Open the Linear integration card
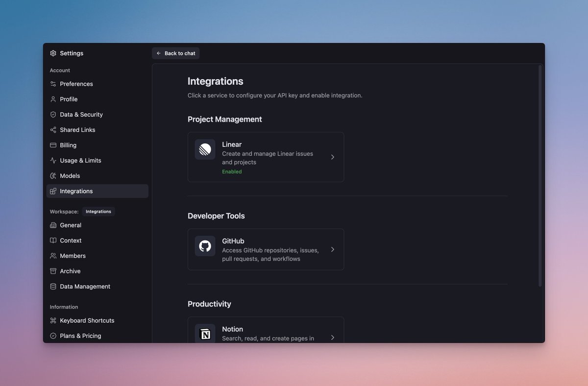Screen dimensions: 588x386 266,157
